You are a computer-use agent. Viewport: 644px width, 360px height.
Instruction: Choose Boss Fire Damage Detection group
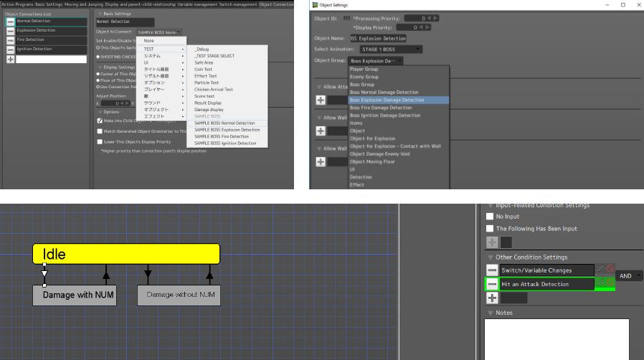click(x=385, y=108)
